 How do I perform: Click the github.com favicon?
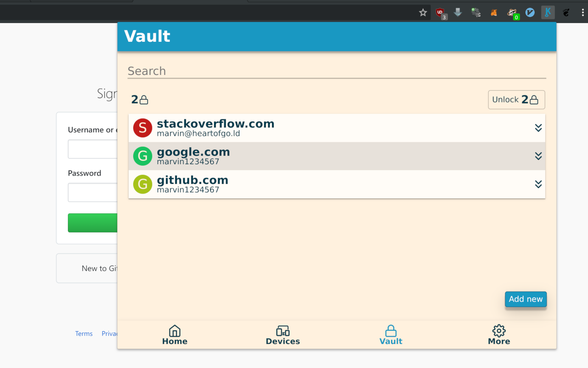pyautogui.click(x=142, y=184)
